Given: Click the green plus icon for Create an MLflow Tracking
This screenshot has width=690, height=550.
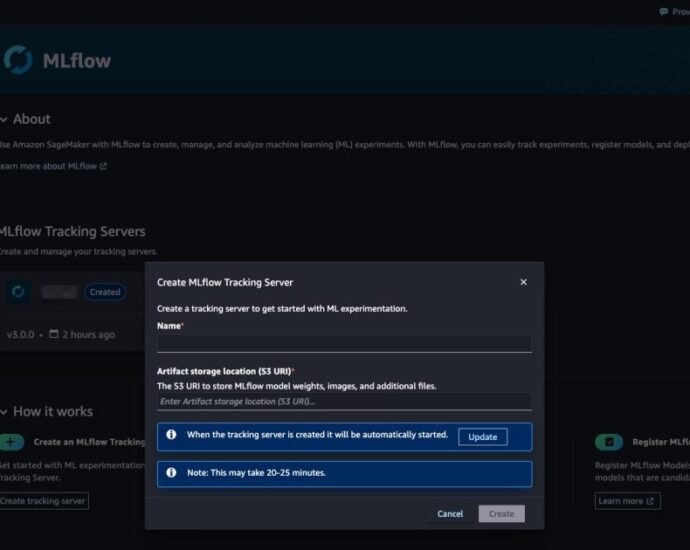Looking at the screenshot, I should 11,442.
